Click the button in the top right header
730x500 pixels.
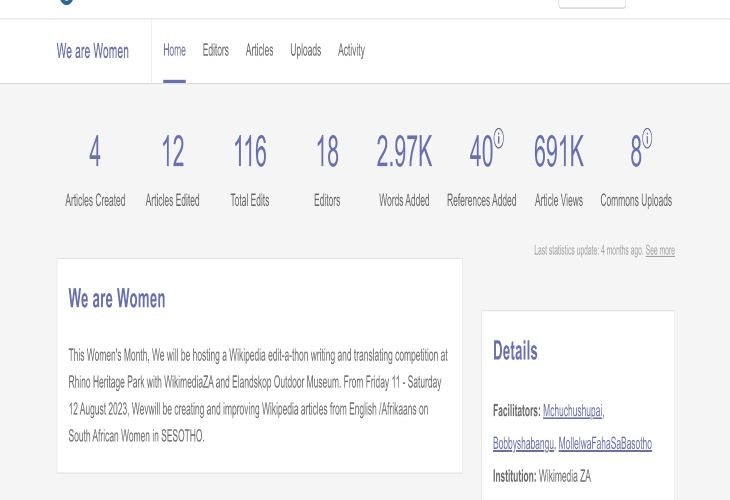591,3
